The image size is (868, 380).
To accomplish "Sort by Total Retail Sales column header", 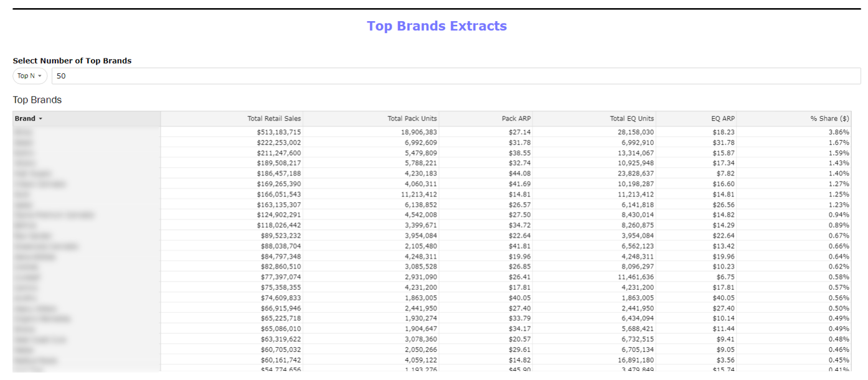I will [274, 119].
